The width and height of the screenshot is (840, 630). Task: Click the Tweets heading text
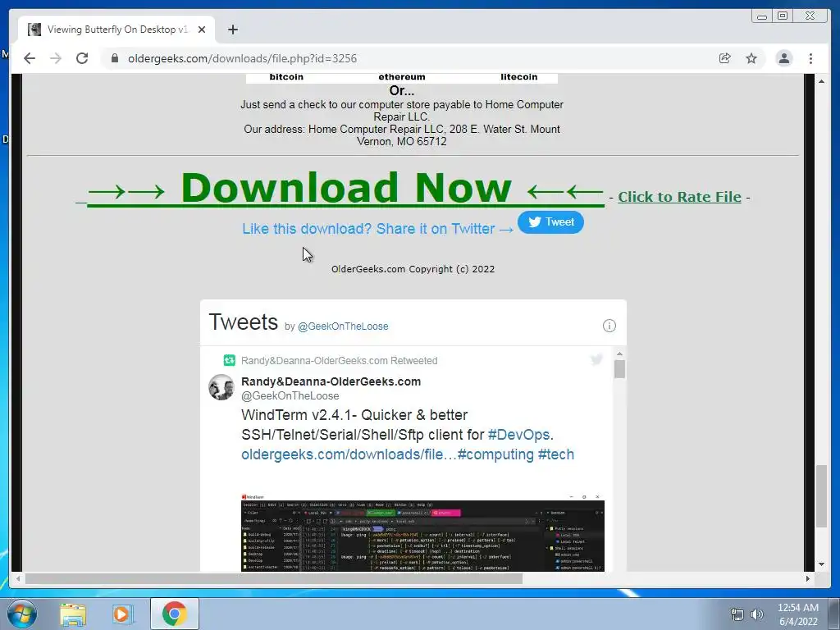tap(243, 322)
